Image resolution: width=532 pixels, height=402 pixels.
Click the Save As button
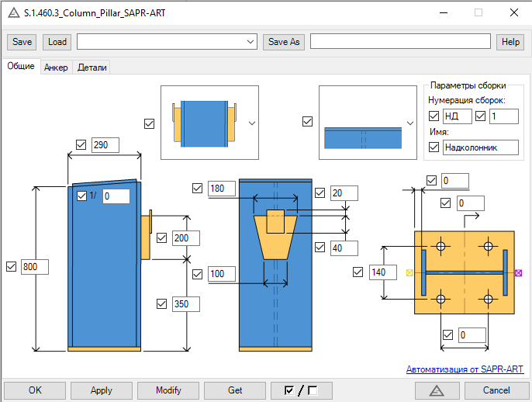point(284,42)
